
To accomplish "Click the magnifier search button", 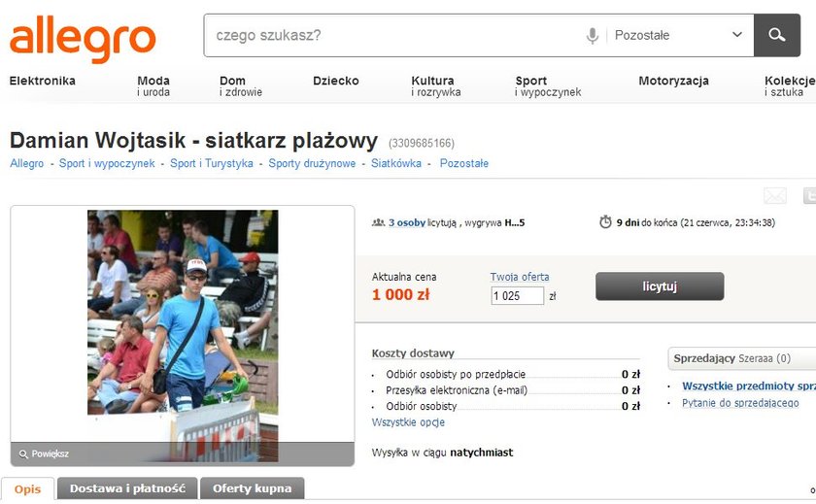I will pyautogui.click(x=776, y=35).
